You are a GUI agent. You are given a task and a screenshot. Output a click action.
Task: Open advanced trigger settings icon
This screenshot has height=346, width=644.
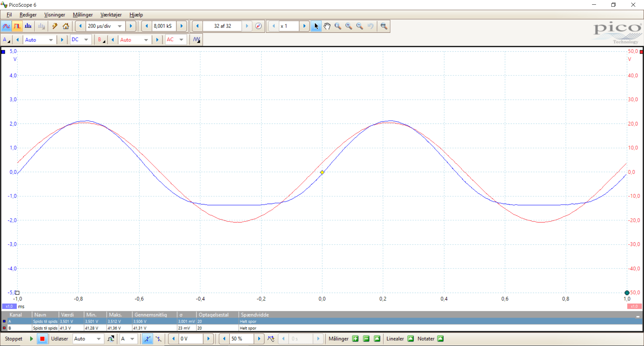pyautogui.click(x=111, y=339)
